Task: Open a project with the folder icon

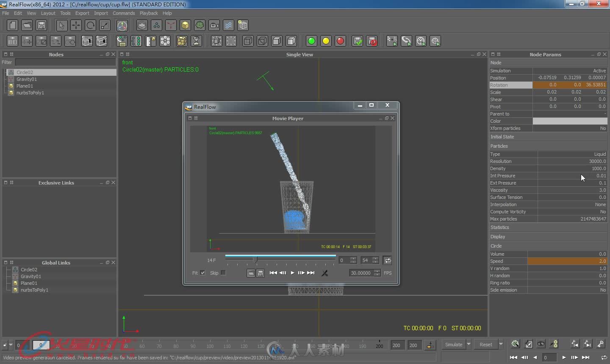Action: point(27,25)
